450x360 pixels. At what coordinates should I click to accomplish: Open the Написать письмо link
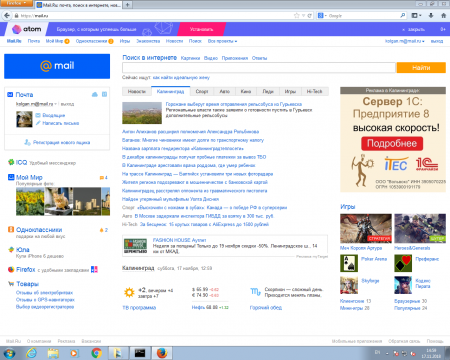tap(61, 123)
